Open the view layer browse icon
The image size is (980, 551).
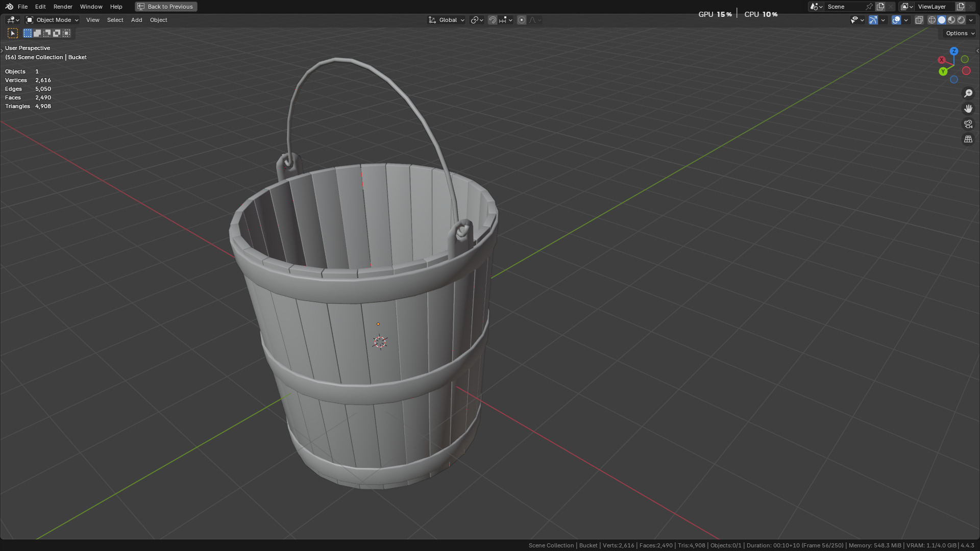click(x=907, y=7)
